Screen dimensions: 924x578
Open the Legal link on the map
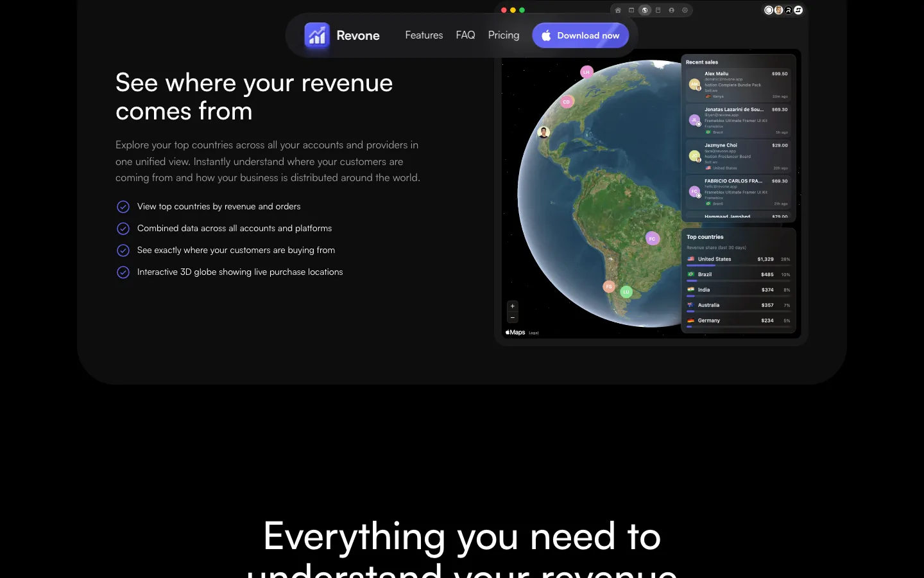tap(534, 333)
